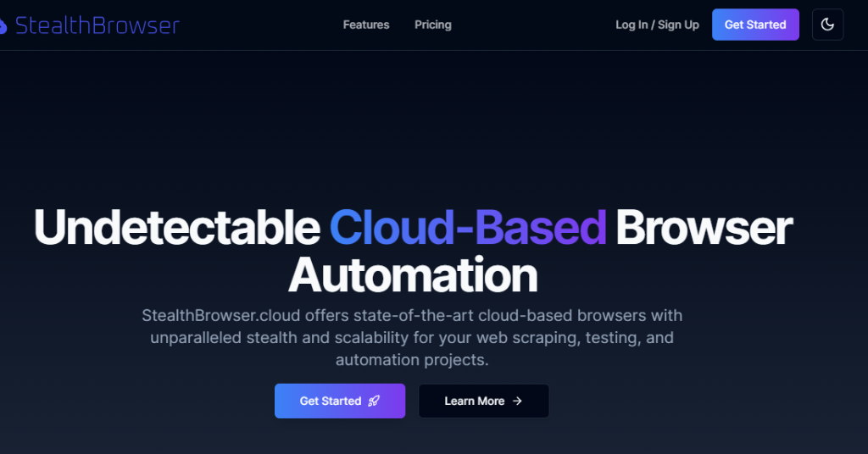The image size is (868, 454).
Task: Open the Features menu item
Action: [x=366, y=25]
